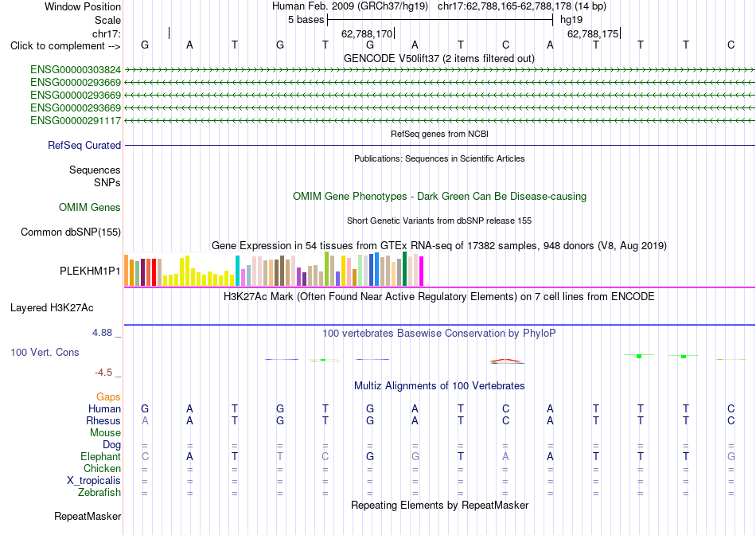Click the Zebrafish species row label

99,493
